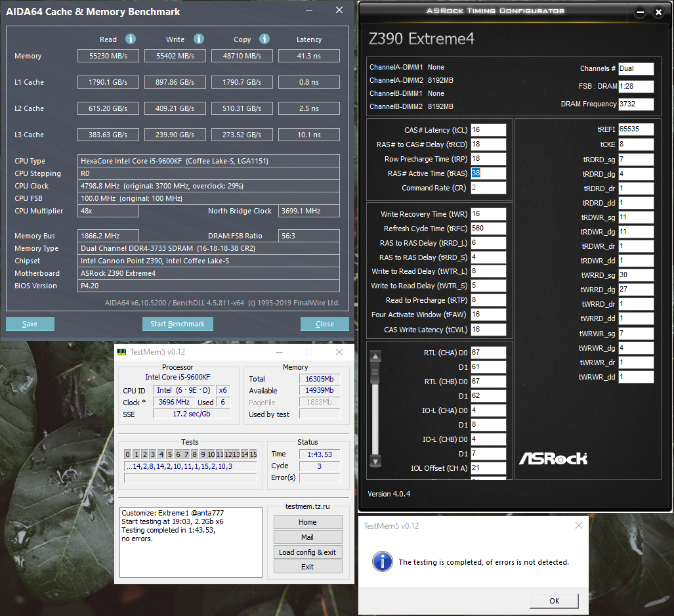Viewport: 674px width, 616px height.
Task: Click the tRDRD_sg value field
Action: click(x=636, y=160)
